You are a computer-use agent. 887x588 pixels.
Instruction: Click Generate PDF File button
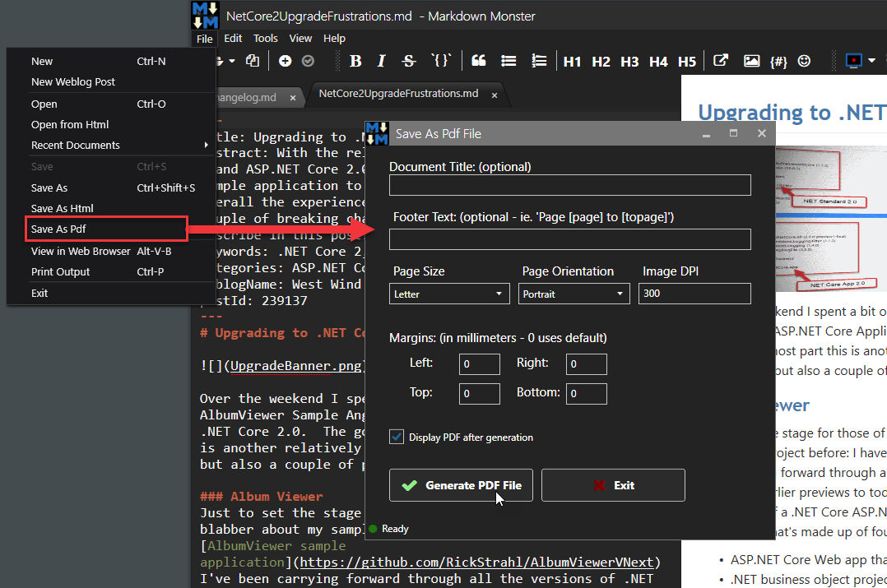(461, 485)
